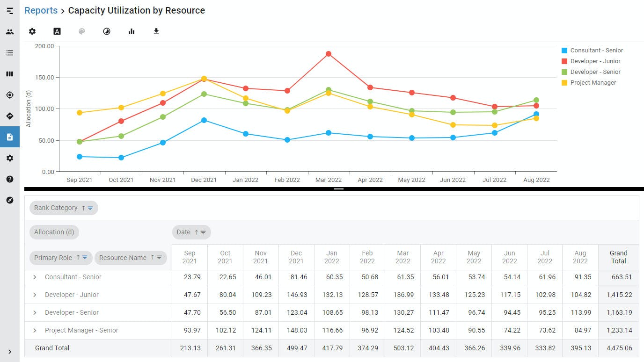
Task: Expand the Consultant - Senior row
Action: (x=35, y=277)
